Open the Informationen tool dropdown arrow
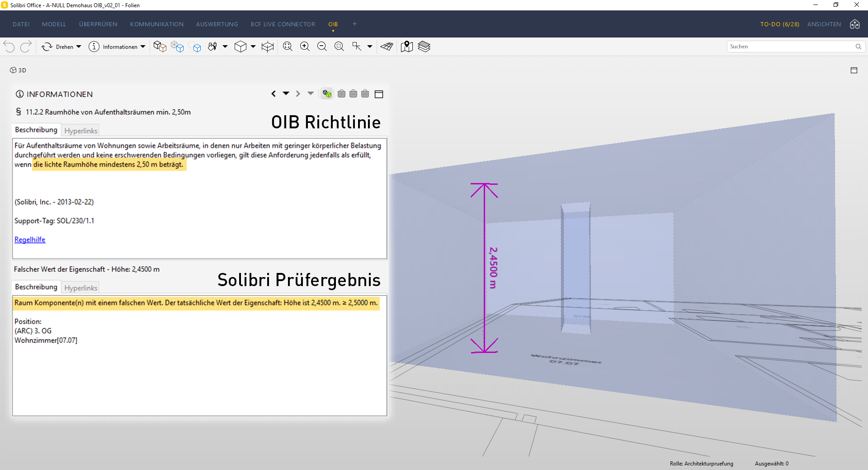Image resolution: width=868 pixels, height=470 pixels. pyautogui.click(x=143, y=47)
